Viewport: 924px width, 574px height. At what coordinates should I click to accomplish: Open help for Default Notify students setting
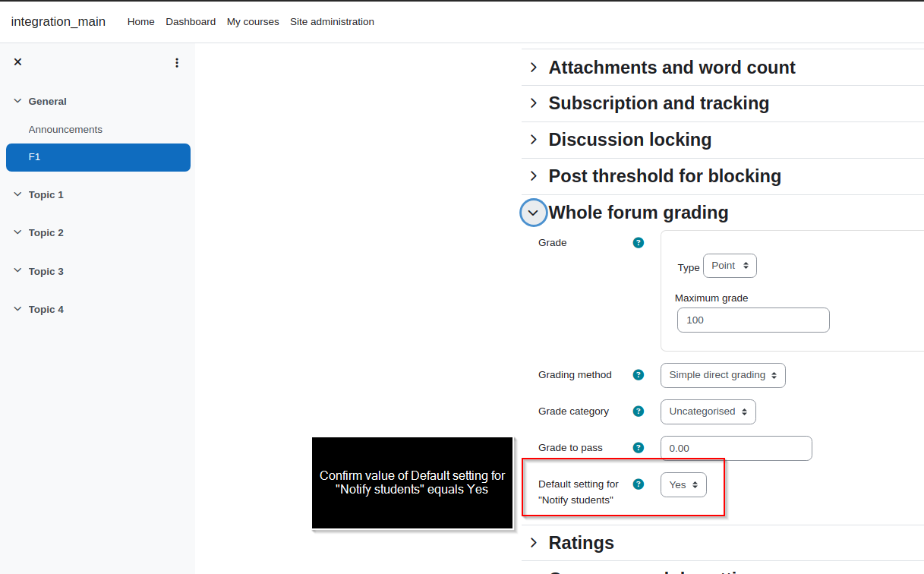tap(639, 484)
